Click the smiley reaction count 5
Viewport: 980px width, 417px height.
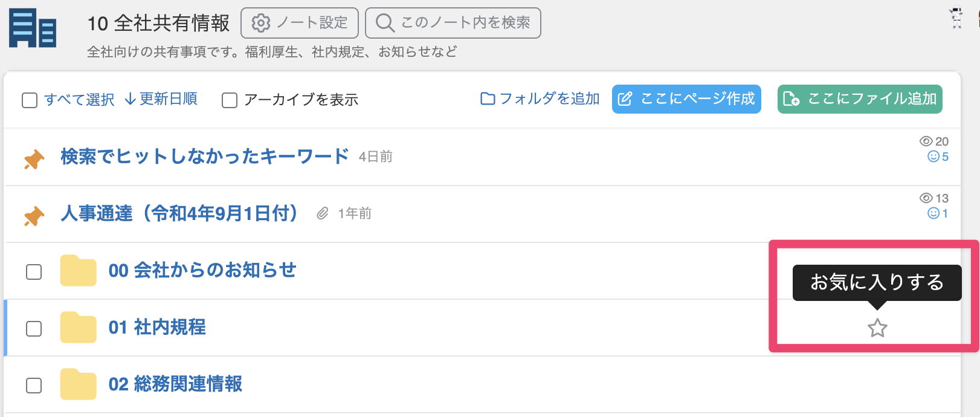(938, 157)
